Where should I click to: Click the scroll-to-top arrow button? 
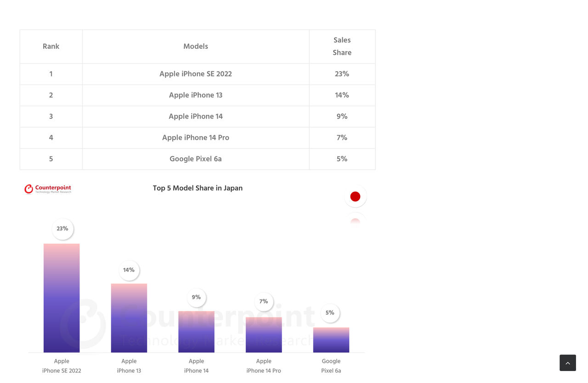pos(567,363)
